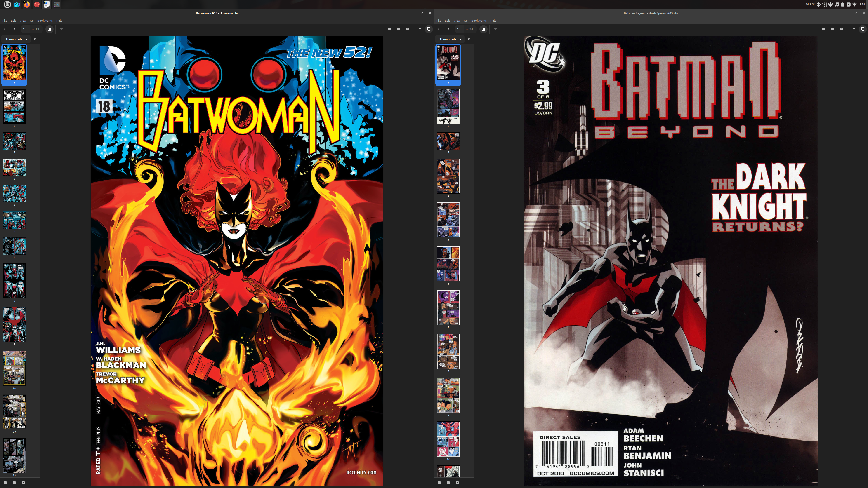The height and width of the screenshot is (488, 868).
Task: Open the Bookmarks menu in Batwoman window
Action: coord(45,21)
